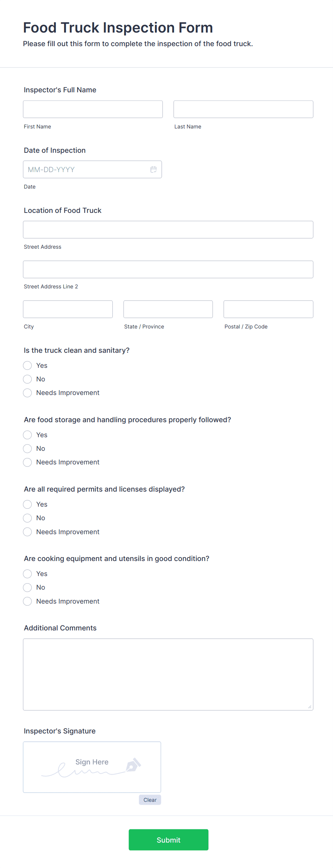Clear the inspector's signature
333x868 pixels.
[150, 800]
